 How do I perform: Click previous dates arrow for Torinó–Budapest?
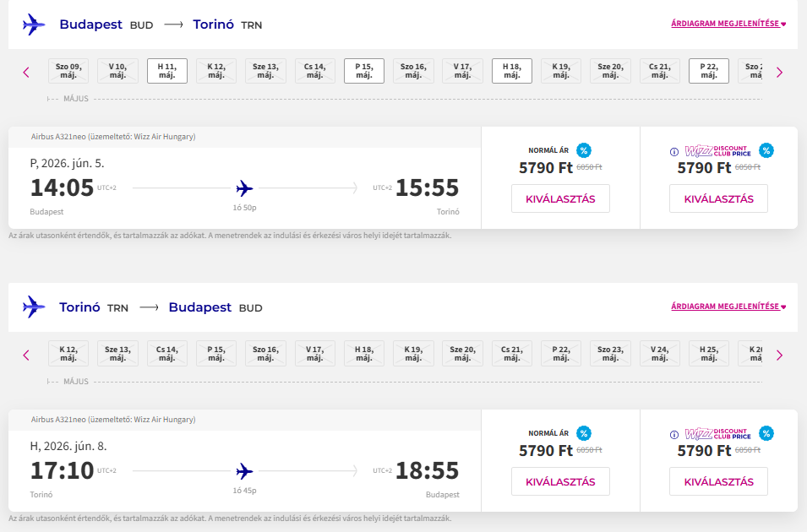click(x=26, y=355)
